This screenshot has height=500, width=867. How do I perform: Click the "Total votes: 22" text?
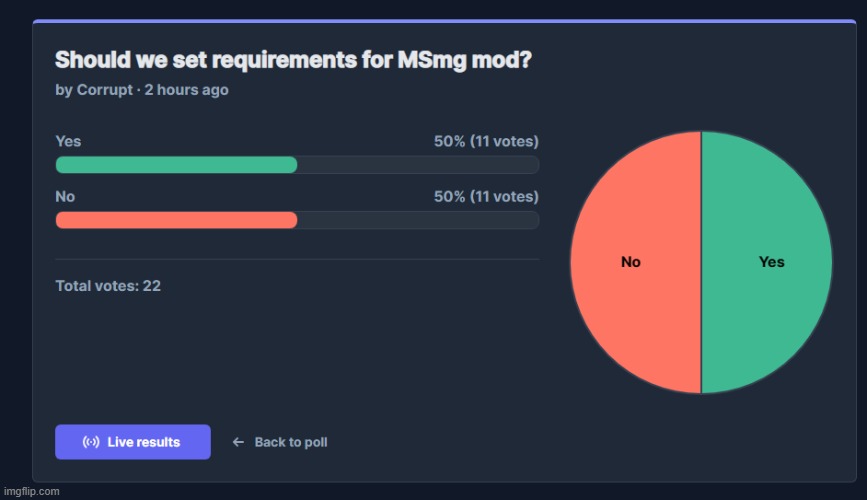pyautogui.click(x=108, y=286)
